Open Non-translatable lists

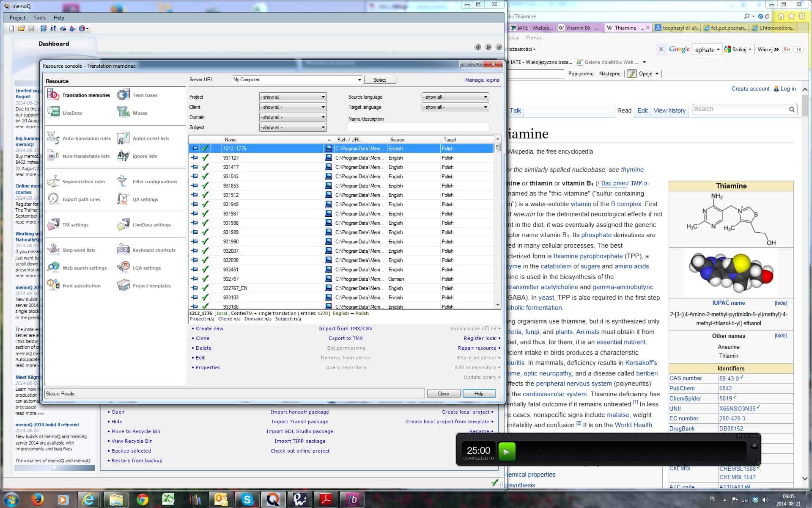click(x=78, y=156)
